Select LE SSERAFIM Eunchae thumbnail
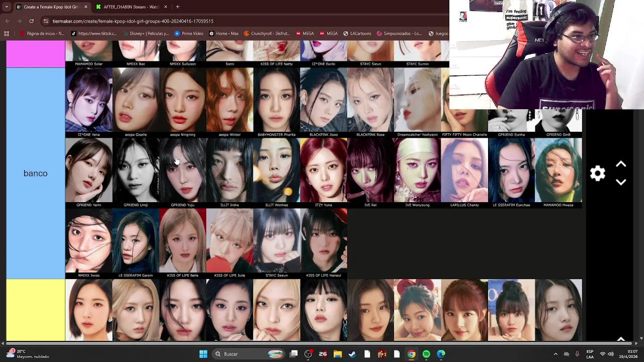 511,173
